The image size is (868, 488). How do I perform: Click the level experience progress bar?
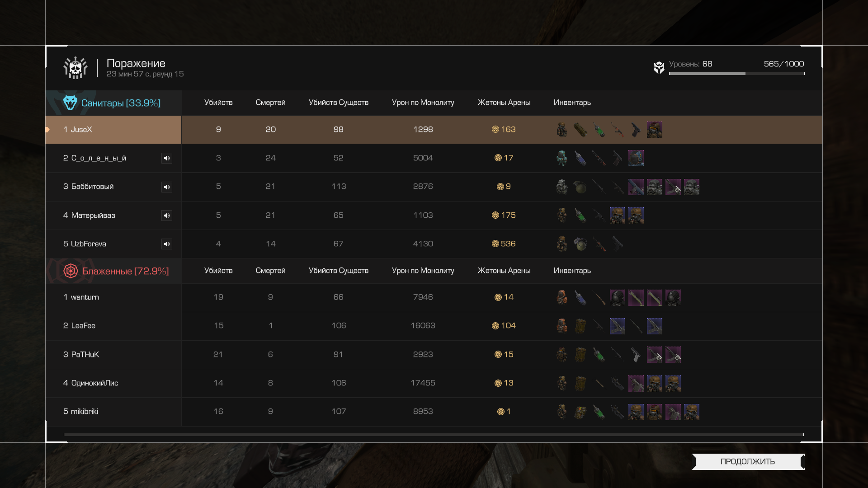coord(737,74)
